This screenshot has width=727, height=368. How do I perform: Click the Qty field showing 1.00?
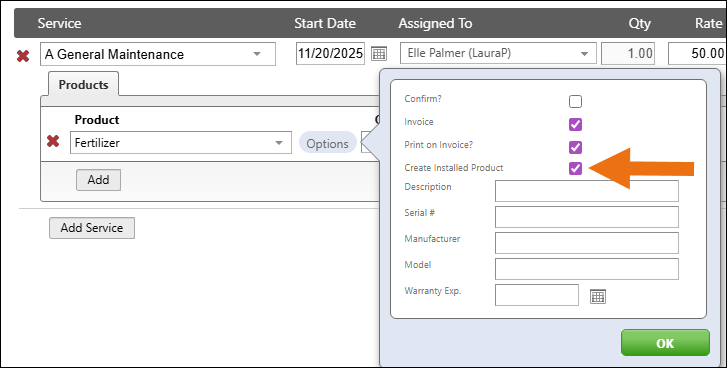pyautogui.click(x=628, y=53)
